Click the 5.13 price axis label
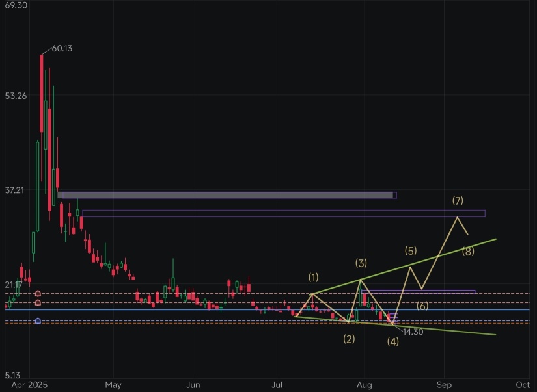Image resolution: width=537 pixels, height=392 pixels. (12, 375)
